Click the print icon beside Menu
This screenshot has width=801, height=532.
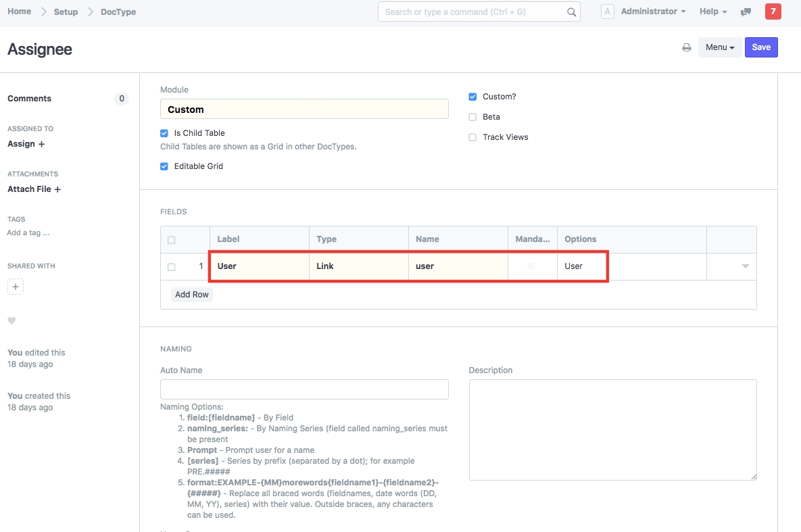coord(686,47)
